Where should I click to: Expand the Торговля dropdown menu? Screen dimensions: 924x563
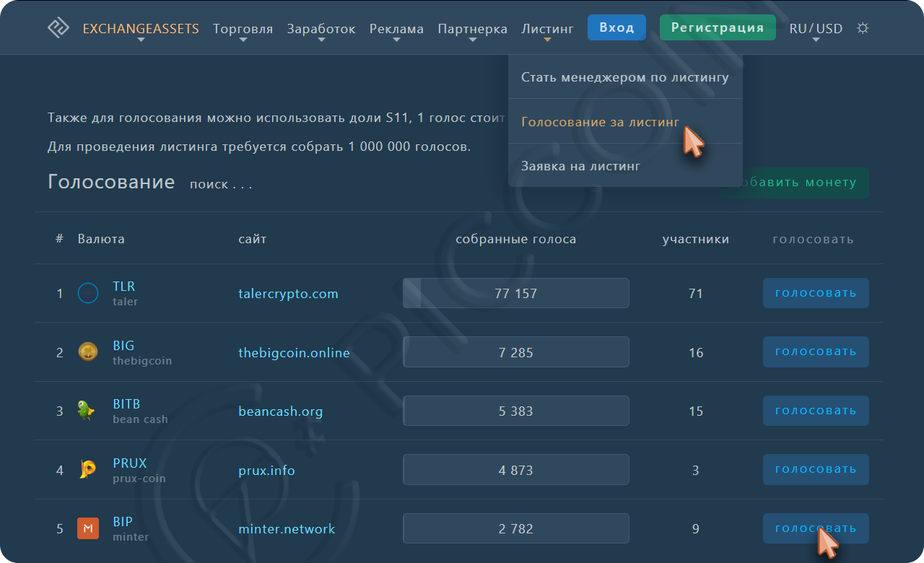(x=243, y=30)
